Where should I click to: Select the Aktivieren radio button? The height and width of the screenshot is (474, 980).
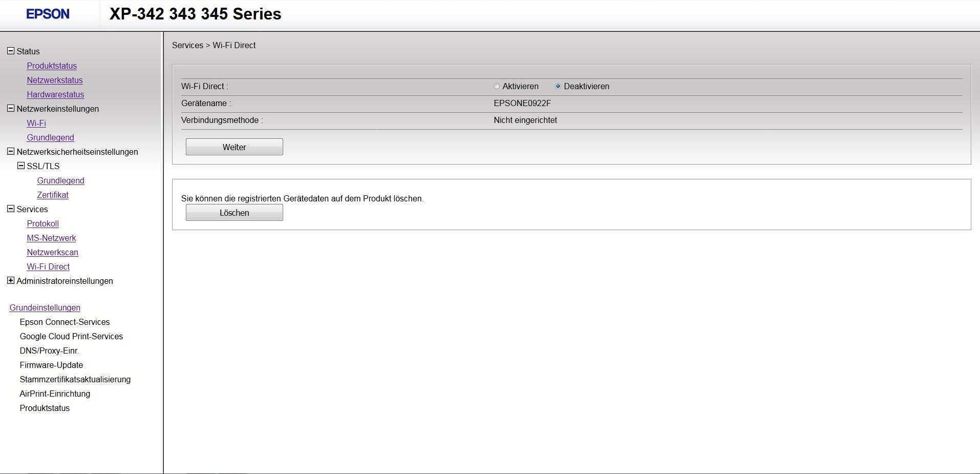tap(497, 87)
